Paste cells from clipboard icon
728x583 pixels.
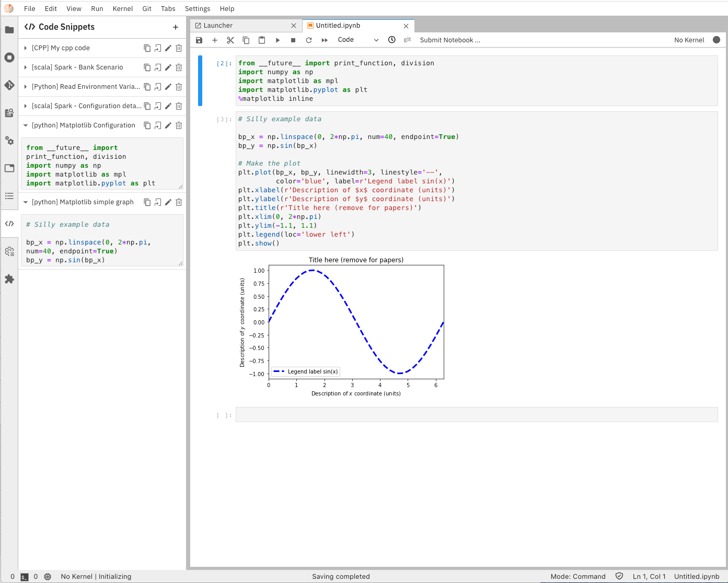coord(262,40)
